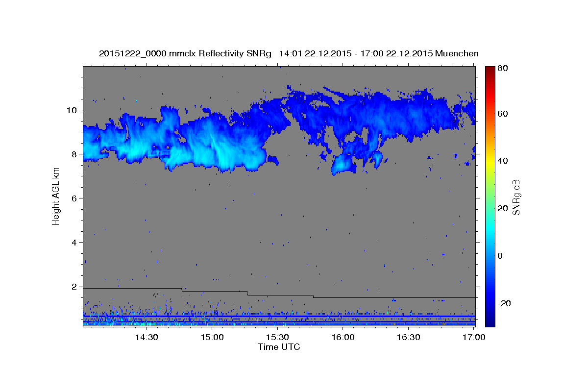Click the 16:30 time tick label
The image size is (588, 392).
pos(409,338)
